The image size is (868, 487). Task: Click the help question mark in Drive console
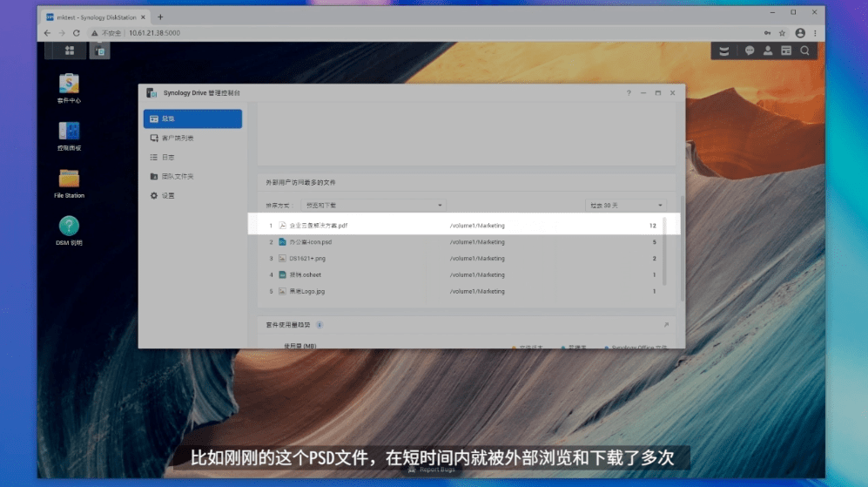[629, 93]
